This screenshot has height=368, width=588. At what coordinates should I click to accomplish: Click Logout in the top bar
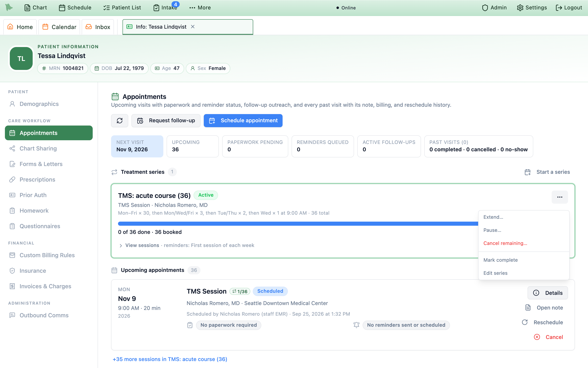click(569, 8)
